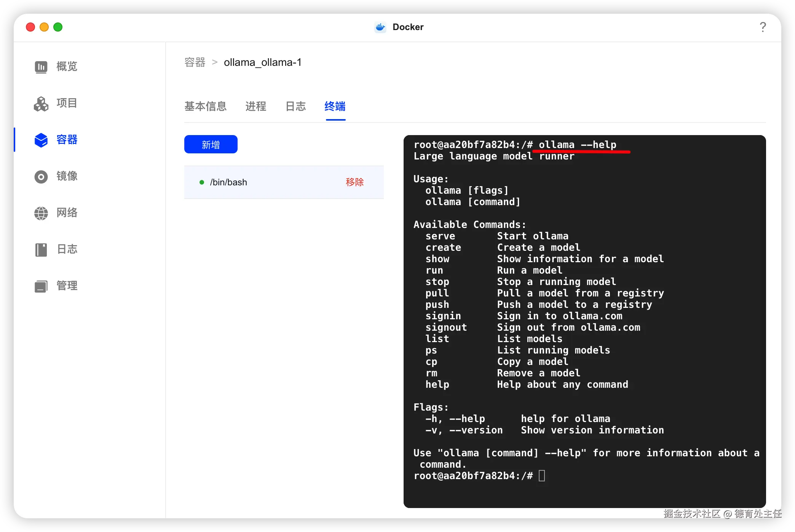
Task: Click the 概览 overview chart icon
Action: click(x=41, y=67)
